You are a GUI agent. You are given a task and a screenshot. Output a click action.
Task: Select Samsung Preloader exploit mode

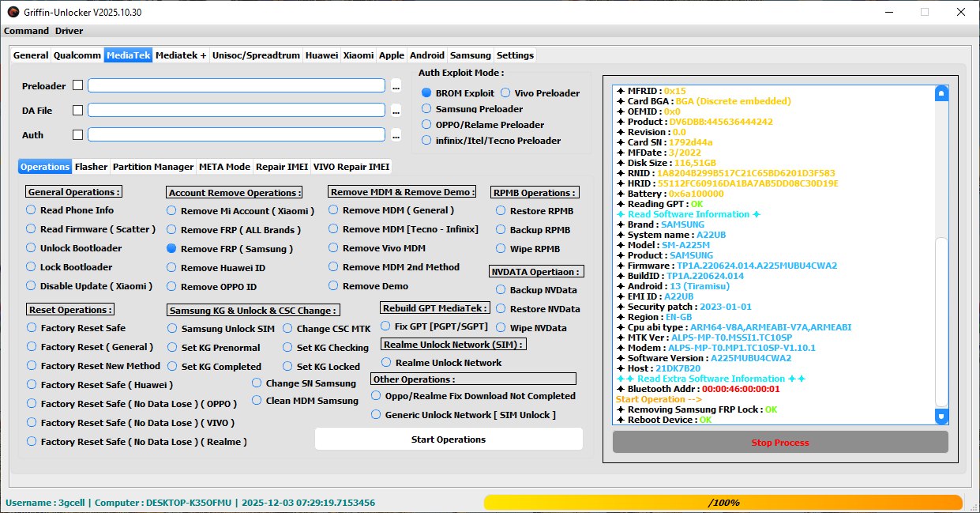[x=472, y=109]
